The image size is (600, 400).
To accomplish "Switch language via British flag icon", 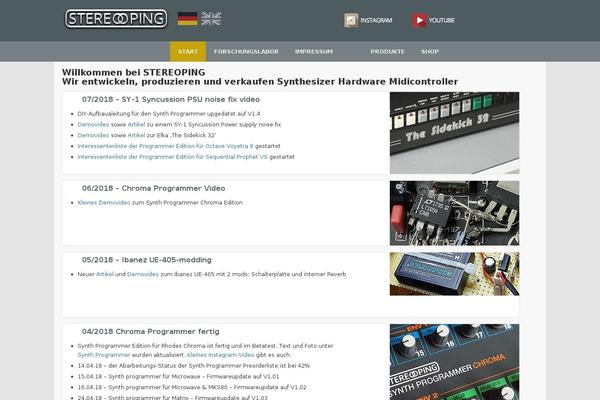I will (x=211, y=19).
